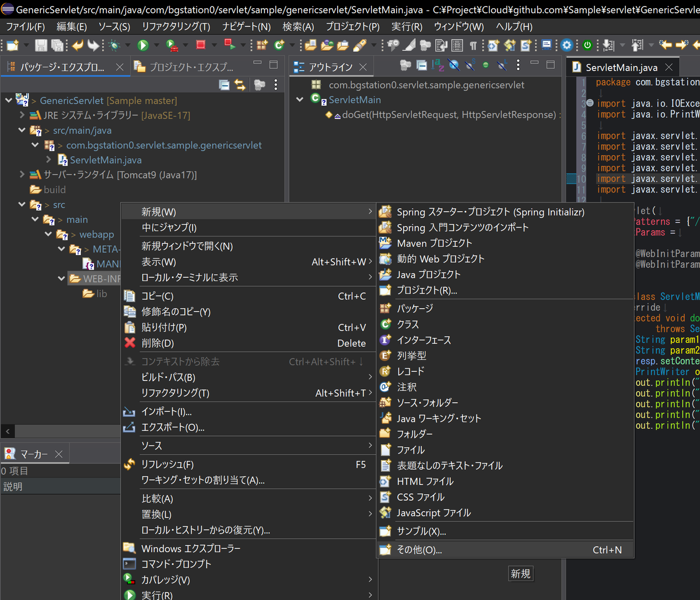Launch the Debug bug icon
Viewport: 700px width, 600px height.
click(x=114, y=45)
